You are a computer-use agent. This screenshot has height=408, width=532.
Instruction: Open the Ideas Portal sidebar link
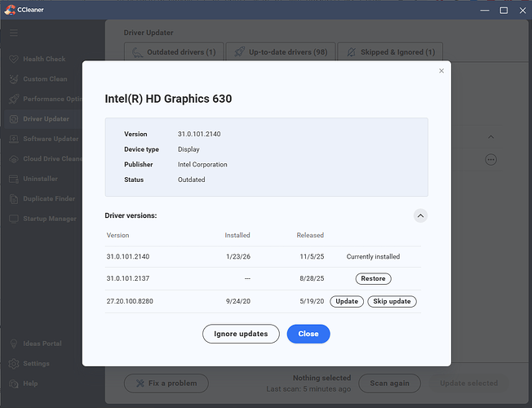click(42, 344)
